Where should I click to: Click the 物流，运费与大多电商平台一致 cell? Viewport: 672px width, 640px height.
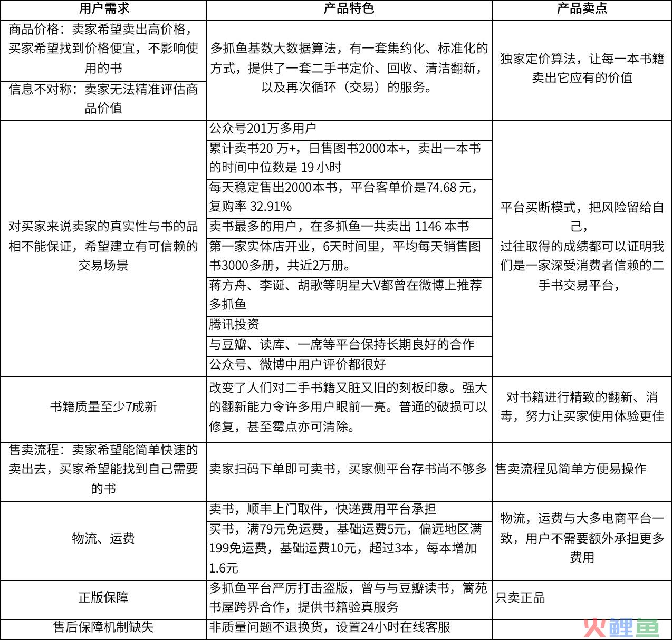pos(582,540)
